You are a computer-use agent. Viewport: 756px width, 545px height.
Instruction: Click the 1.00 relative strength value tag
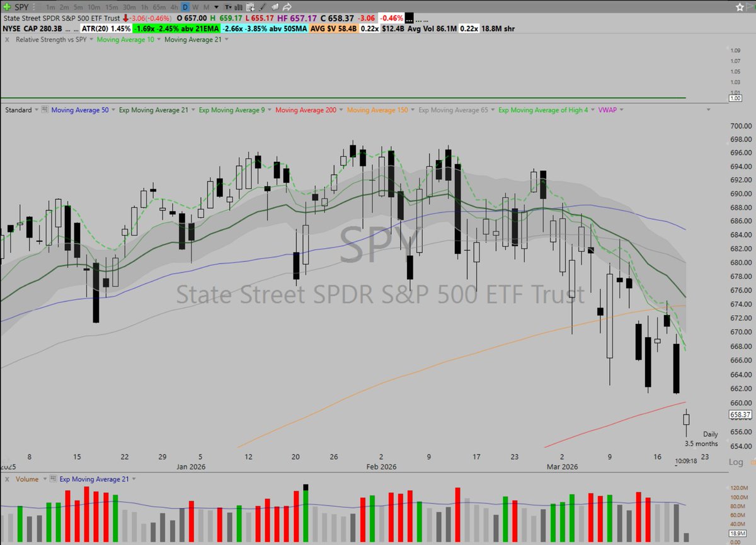(x=735, y=98)
